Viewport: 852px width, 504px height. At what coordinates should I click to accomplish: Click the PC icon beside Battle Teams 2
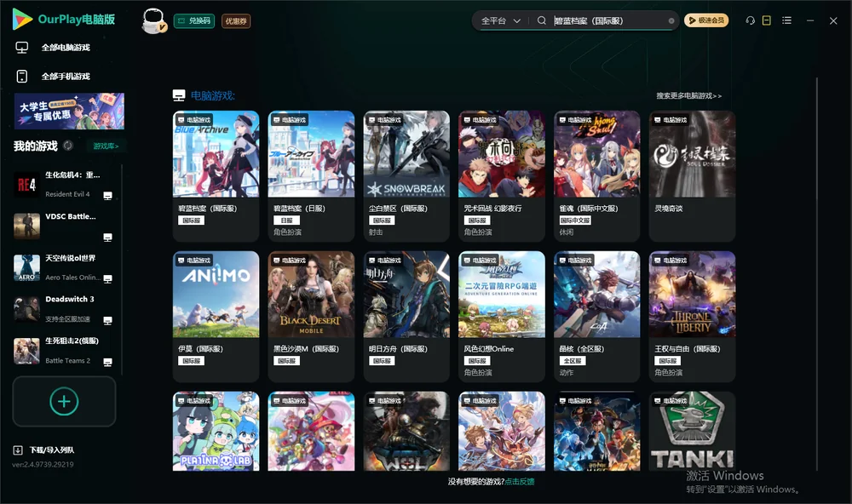pos(107,363)
